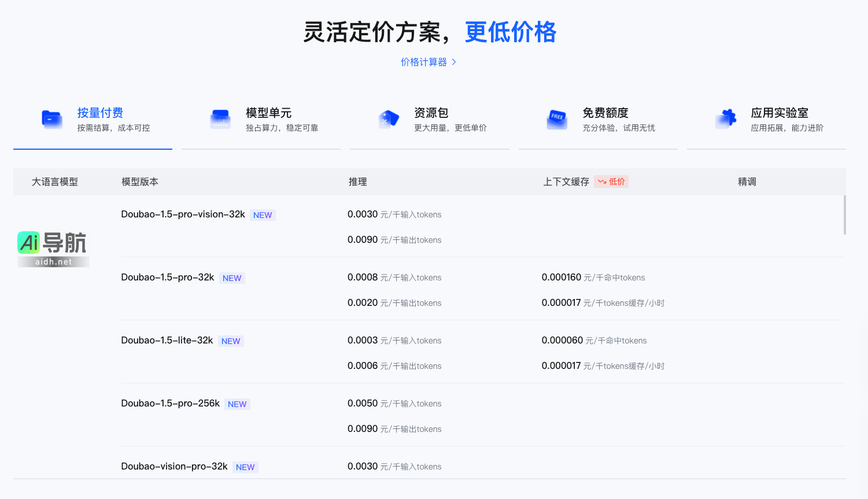This screenshot has height=499, width=868.
Task: Click the blue folder icon for 按量付费
Action: pyautogui.click(x=52, y=119)
